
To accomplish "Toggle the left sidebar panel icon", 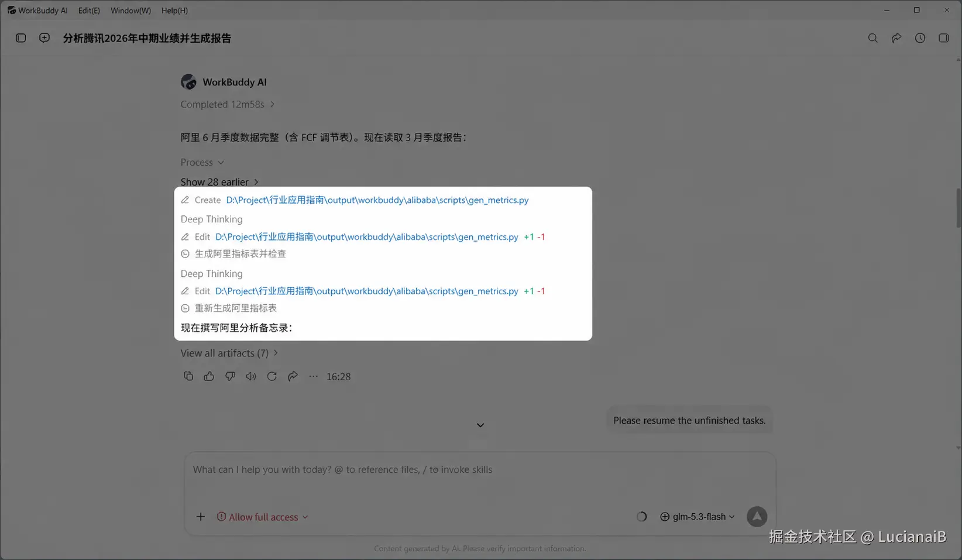I will [x=20, y=38].
